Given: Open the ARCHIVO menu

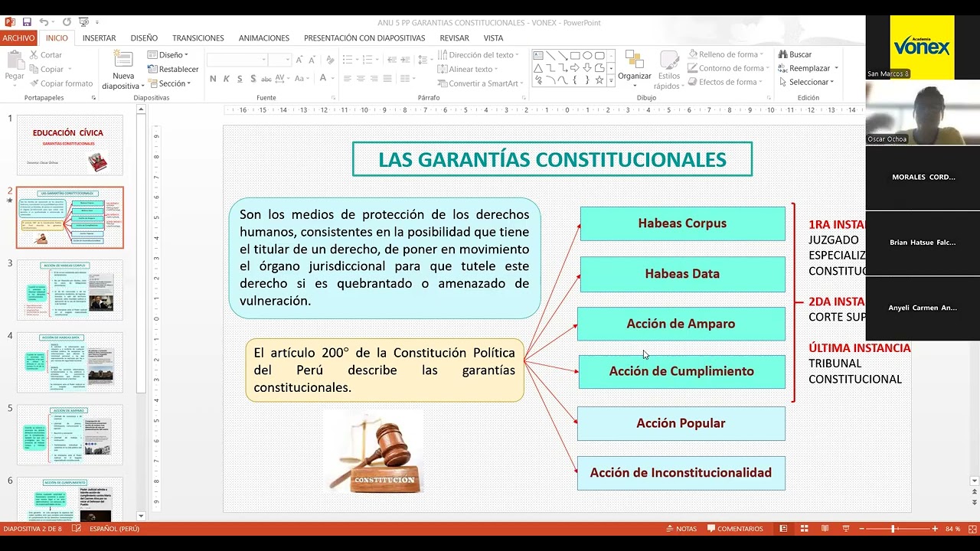Looking at the screenshot, I should pos(18,37).
